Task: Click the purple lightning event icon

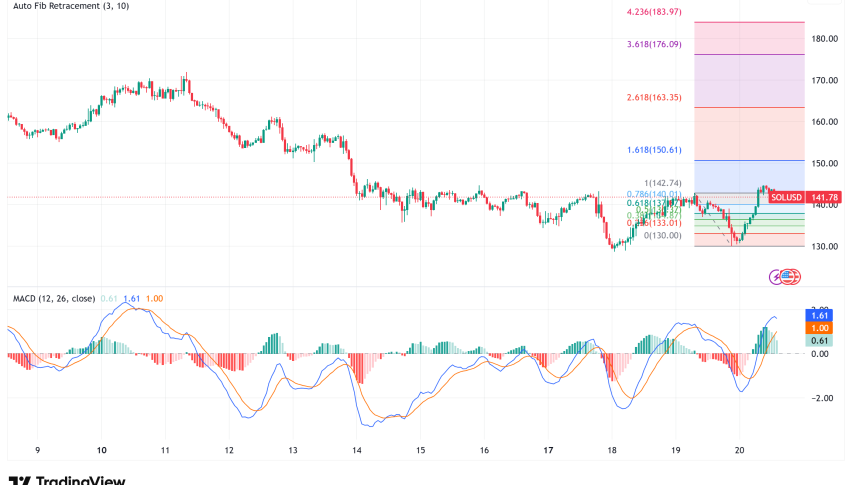Action: click(775, 276)
